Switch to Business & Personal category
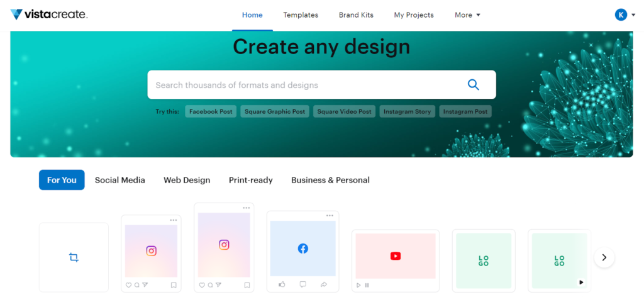The image size is (644, 297). pos(330,180)
